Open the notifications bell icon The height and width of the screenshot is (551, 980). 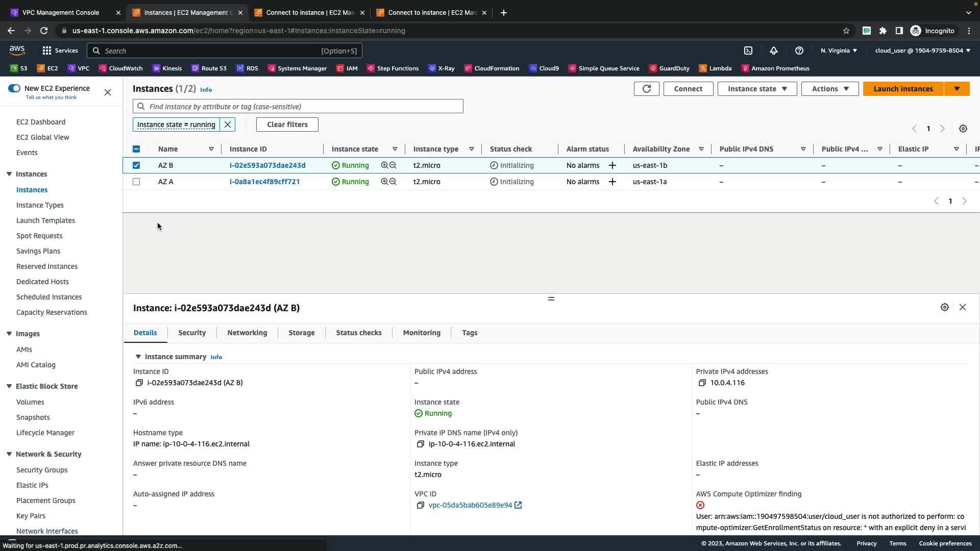pos(774,51)
